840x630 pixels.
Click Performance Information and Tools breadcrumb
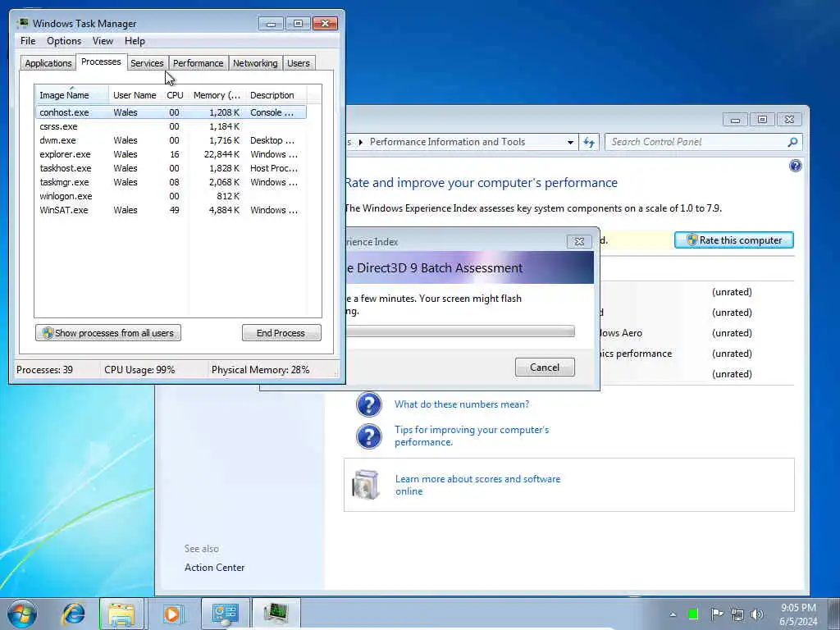coord(447,142)
